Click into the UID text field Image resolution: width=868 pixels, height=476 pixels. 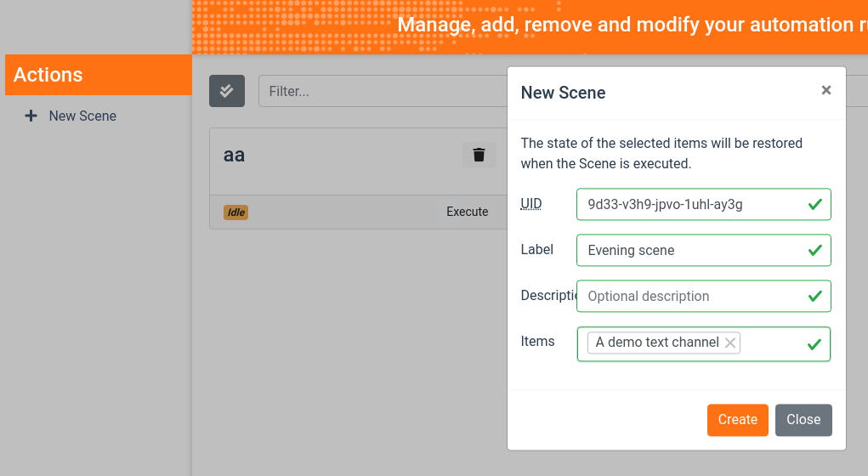click(x=689, y=204)
